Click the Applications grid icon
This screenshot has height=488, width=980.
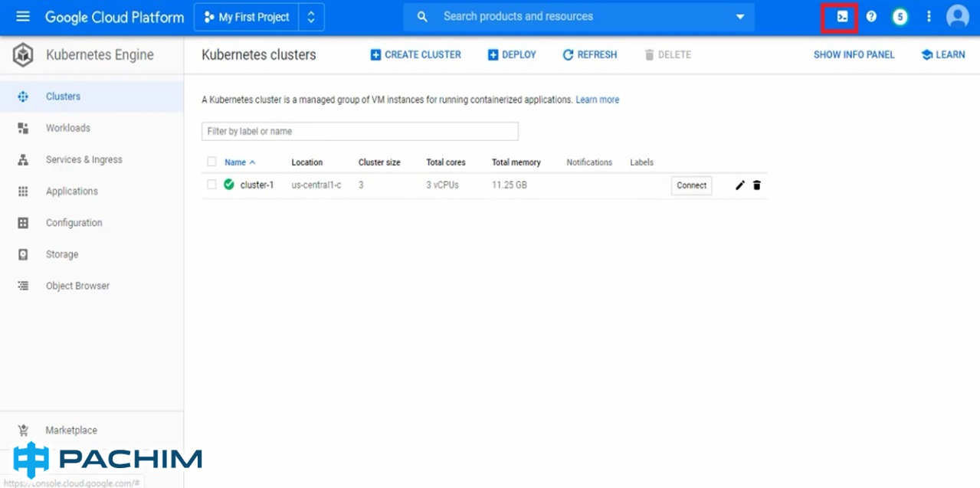click(x=23, y=192)
